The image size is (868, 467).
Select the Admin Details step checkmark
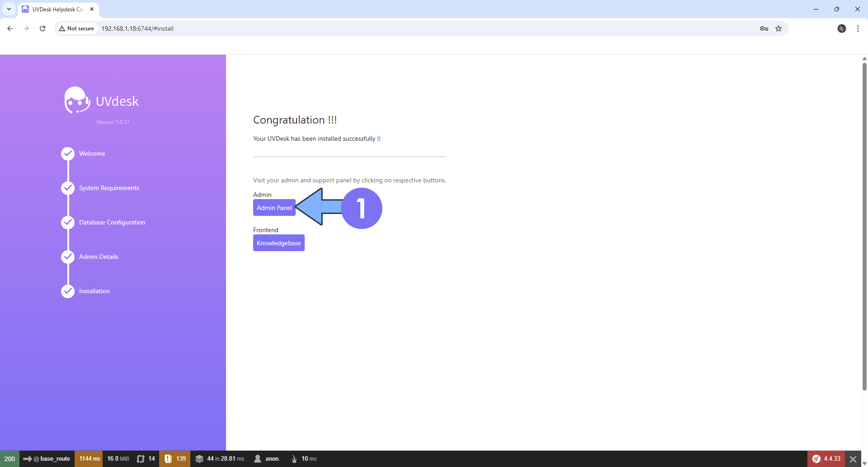[68, 257]
